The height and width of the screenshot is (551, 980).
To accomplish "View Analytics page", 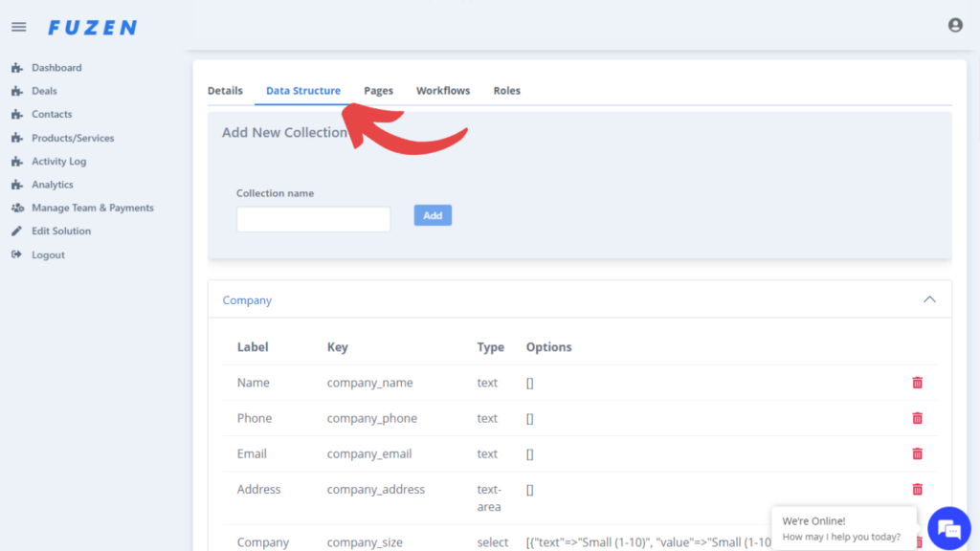I will pos(53,185).
